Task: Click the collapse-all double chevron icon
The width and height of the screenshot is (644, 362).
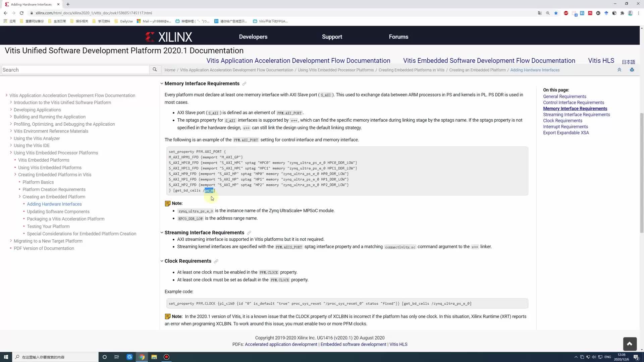Action: click(619, 70)
